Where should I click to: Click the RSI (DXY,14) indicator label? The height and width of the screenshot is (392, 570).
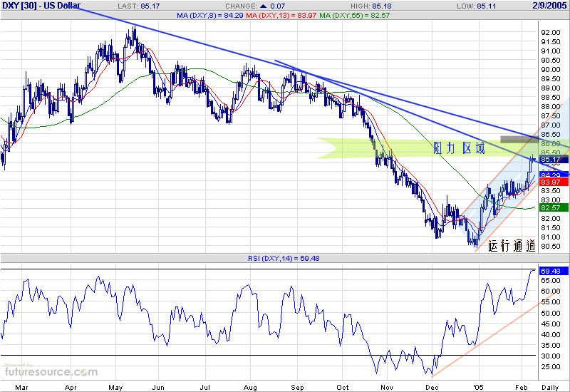pos(285,257)
